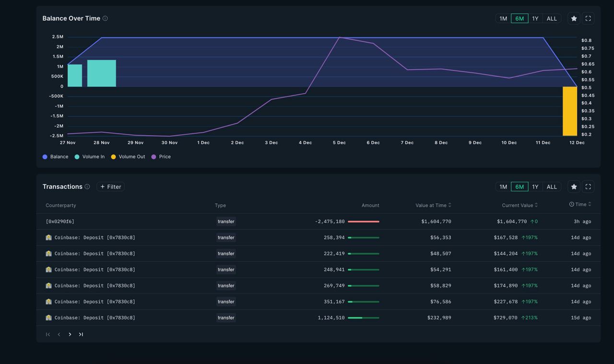Image resolution: width=614 pixels, height=364 pixels.
Task: Click transfer tag in the -2,475,180 row
Action: point(226,222)
